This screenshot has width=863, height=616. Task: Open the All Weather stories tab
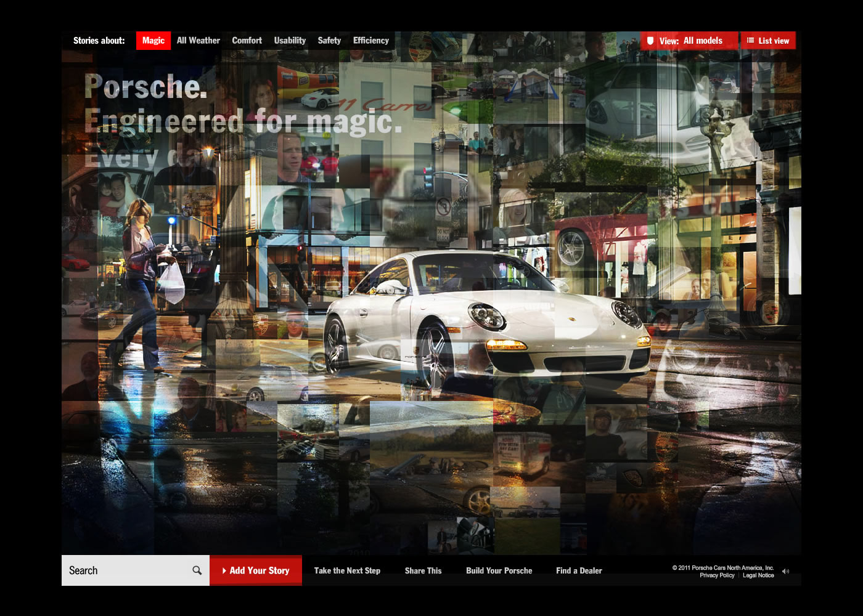tap(198, 41)
